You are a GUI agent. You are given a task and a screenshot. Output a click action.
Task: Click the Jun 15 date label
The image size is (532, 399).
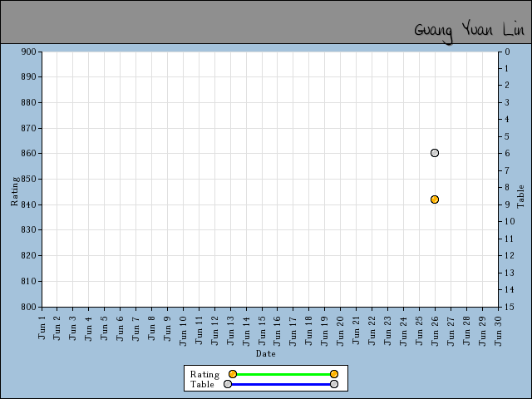pos(262,331)
